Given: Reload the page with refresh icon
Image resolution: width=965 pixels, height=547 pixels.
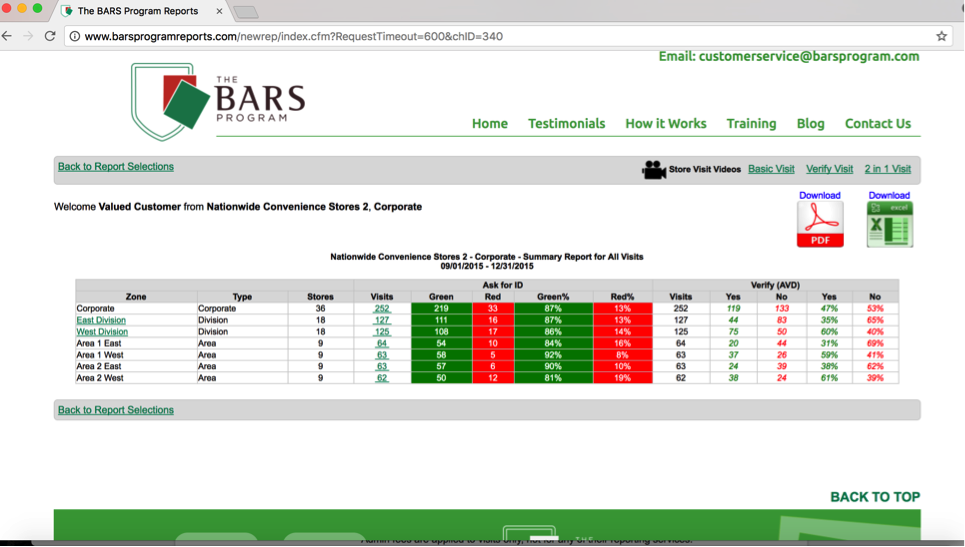Looking at the screenshot, I should [50, 36].
